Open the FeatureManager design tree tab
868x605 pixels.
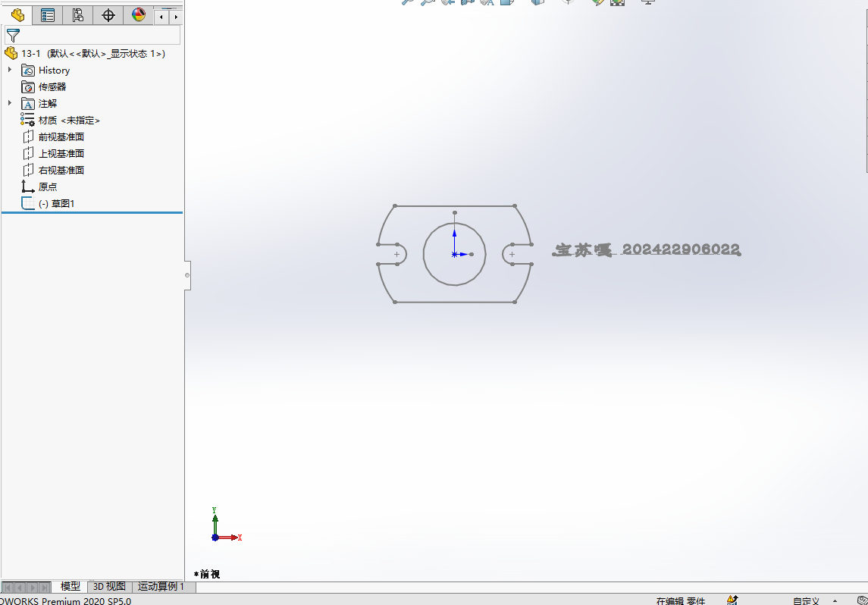tap(17, 15)
